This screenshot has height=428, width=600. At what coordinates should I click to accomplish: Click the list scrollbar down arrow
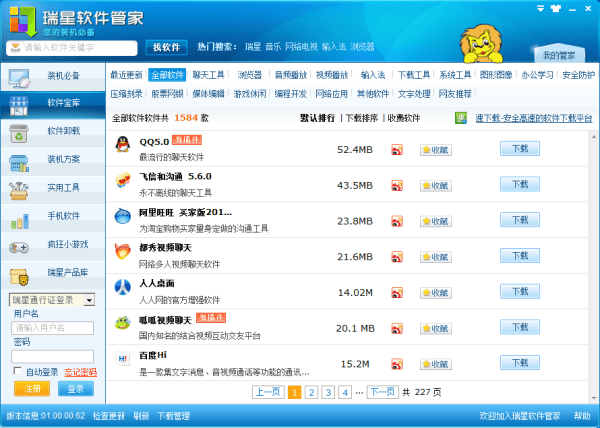pyautogui.click(x=594, y=398)
